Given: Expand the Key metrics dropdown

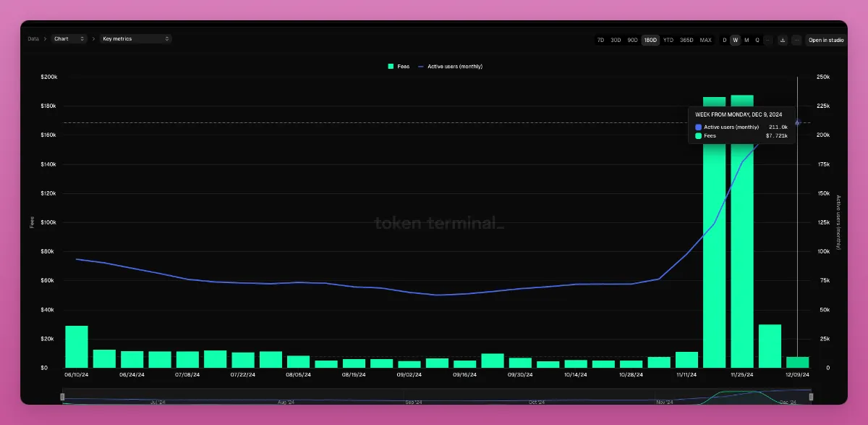Looking at the screenshot, I should pos(135,38).
